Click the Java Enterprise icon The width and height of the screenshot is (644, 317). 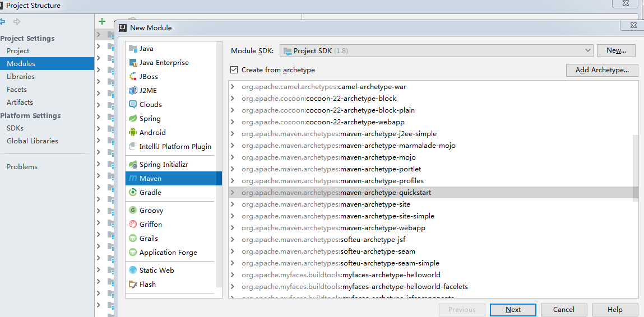[x=133, y=62]
